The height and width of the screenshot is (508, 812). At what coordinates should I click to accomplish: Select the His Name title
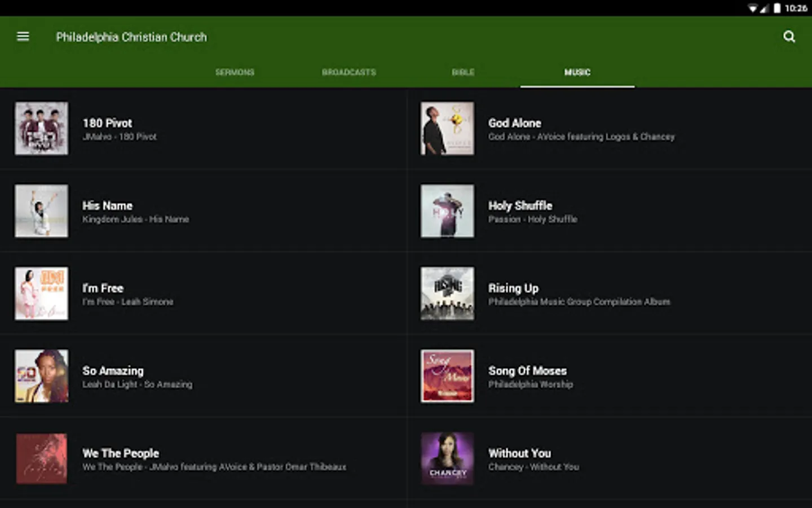point(107,205)
